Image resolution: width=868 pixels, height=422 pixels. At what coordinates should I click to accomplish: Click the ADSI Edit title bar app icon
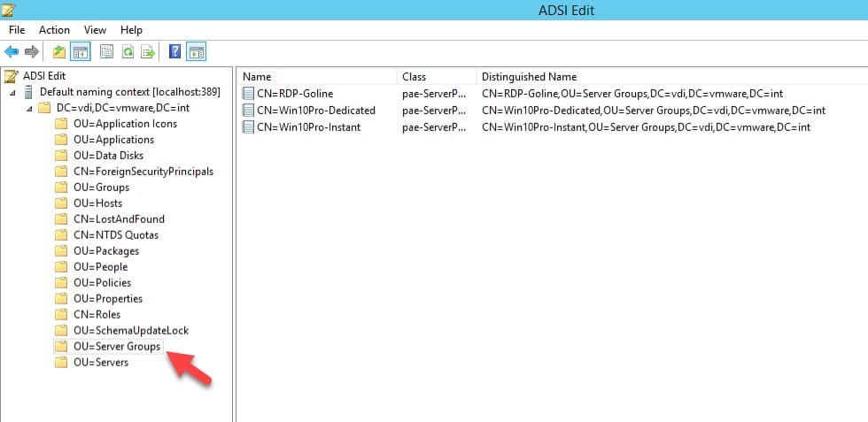(x=9, y=10)
